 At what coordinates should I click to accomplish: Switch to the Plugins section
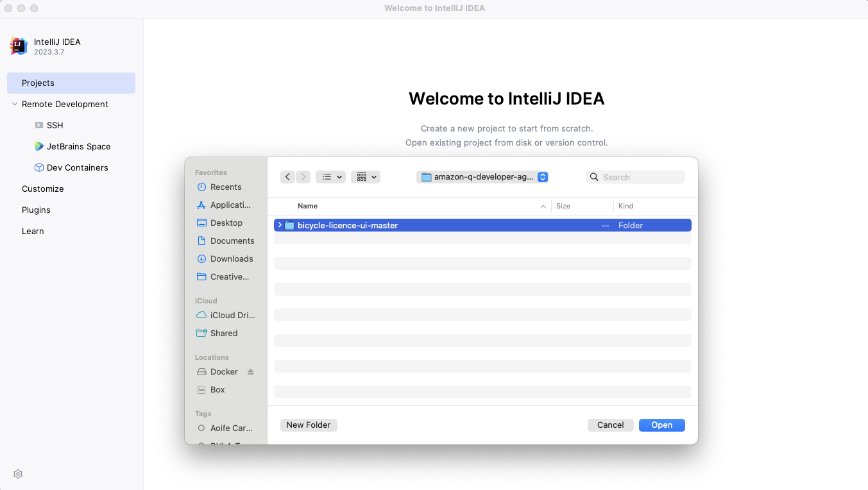tap(35, 210)
